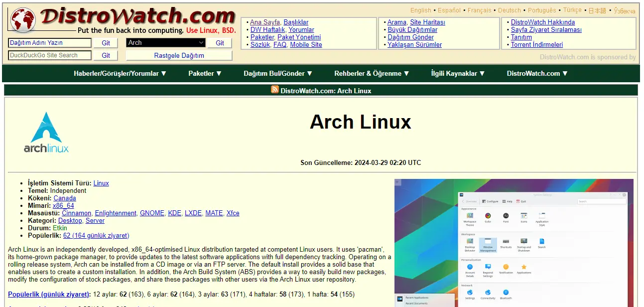The height and width of the screenshot is (307, 644).
Task: Open the Site Haritası link
Action: 428,22
